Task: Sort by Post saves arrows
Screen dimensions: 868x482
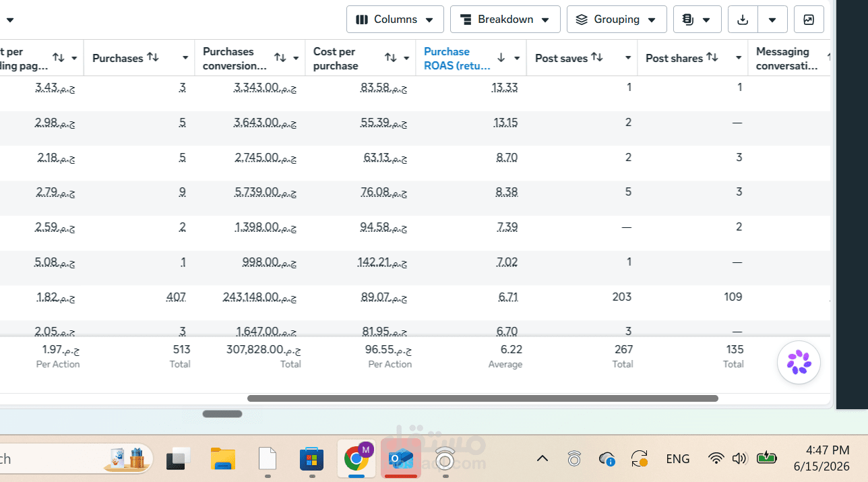Action: click(x=597, y=57)
